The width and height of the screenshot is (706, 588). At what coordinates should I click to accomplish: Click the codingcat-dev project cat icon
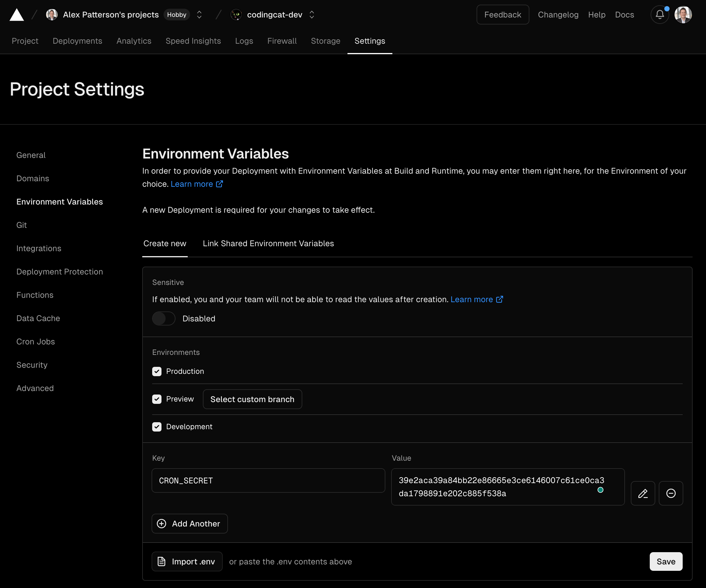coord(236,15)
